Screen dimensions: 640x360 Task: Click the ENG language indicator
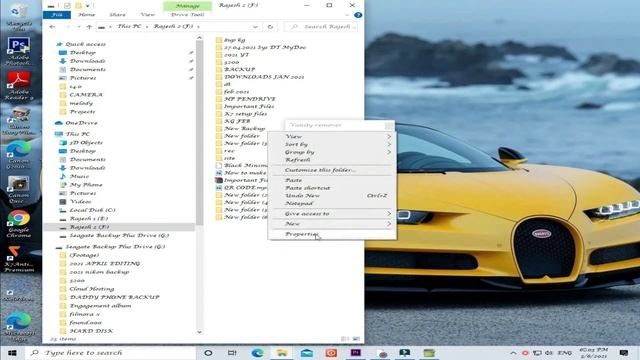tap(565, 353)
